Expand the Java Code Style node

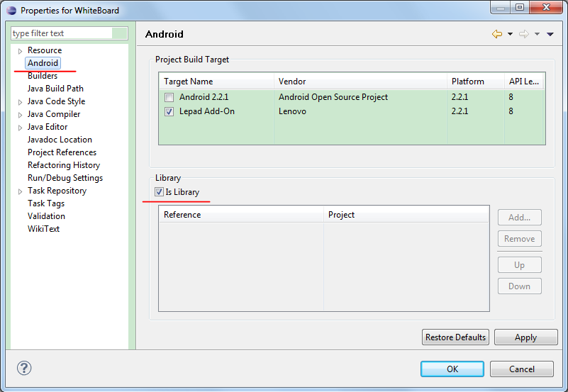click(21, 102)
